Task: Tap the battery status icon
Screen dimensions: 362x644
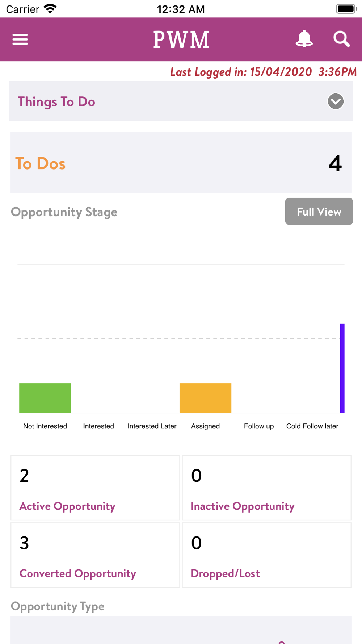Action: click(346, 9)
